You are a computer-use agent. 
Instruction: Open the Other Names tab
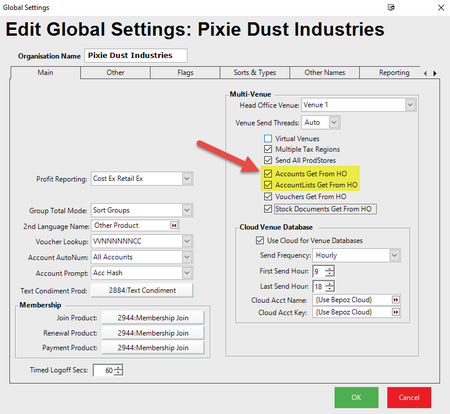coord(325,72)
